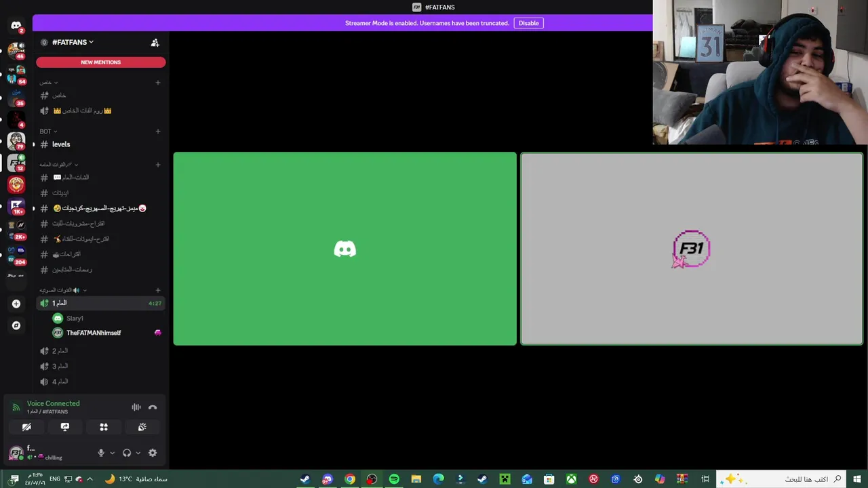Click the NEW MENTIONS button
Screen dimensions: 868x488
pos(100,62)
